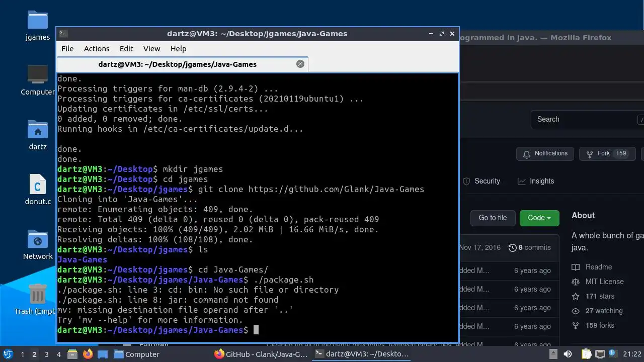
Task: Click the git clone URL text in terminal
Action: tap(336, 189)
